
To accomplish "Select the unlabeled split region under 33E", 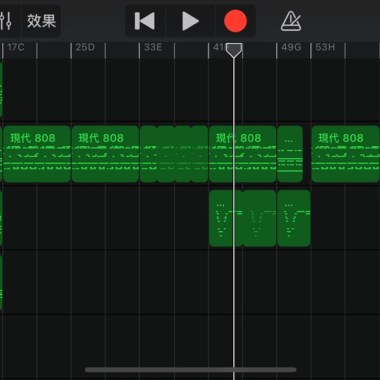I will coord(174,154).
